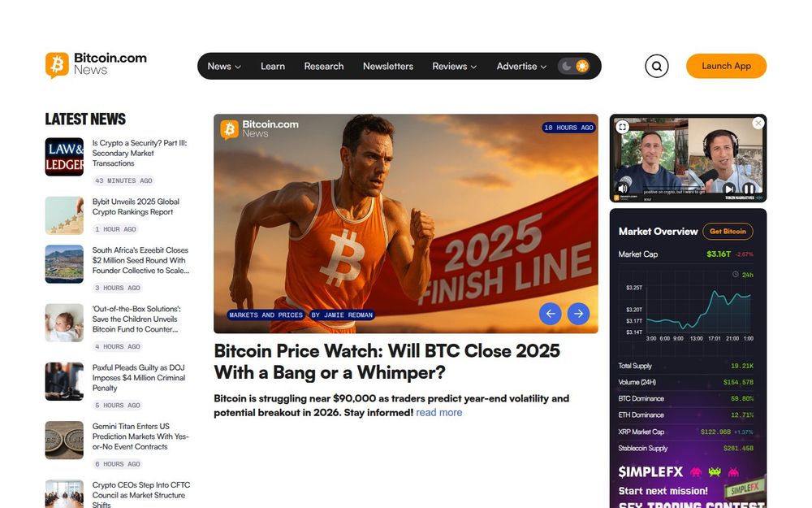Viewport: 812px width, 508px height.
Task: Skip to next video in player
Action: tap(728, 189)
